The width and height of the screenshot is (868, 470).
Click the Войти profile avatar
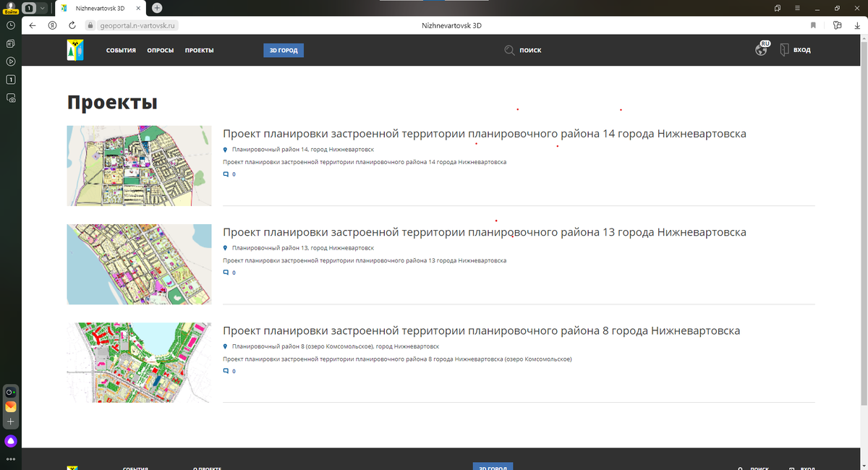(x=10, y=7)
